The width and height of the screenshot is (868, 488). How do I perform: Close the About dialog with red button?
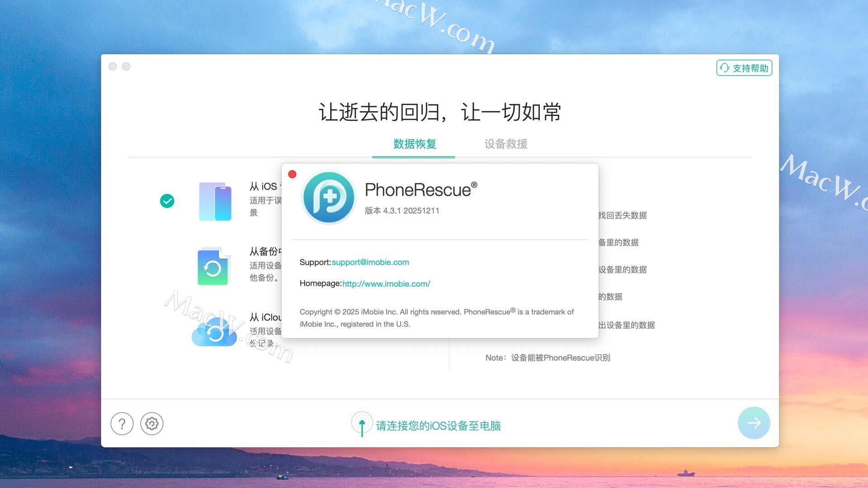(x=292, y=174)
